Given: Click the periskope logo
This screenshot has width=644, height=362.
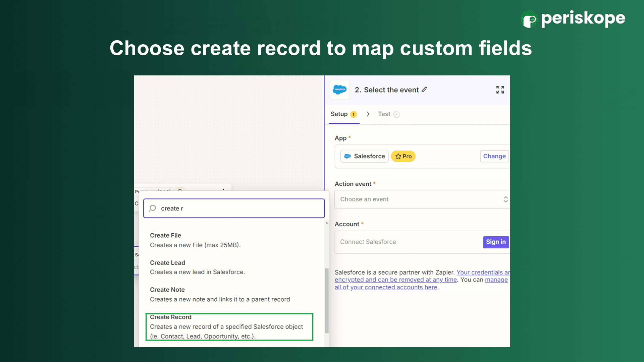Looking at the screenshot, I should click(x=573, y=19).
